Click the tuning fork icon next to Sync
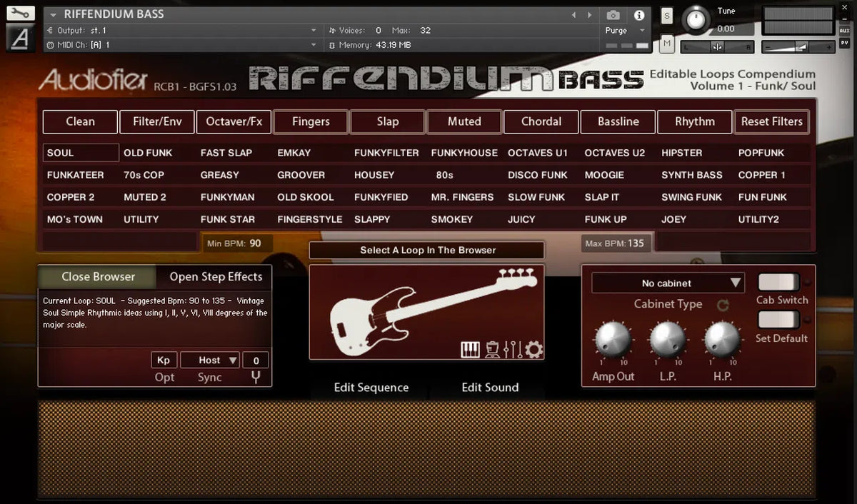857x504 pixels. click(x=256, y=377)
